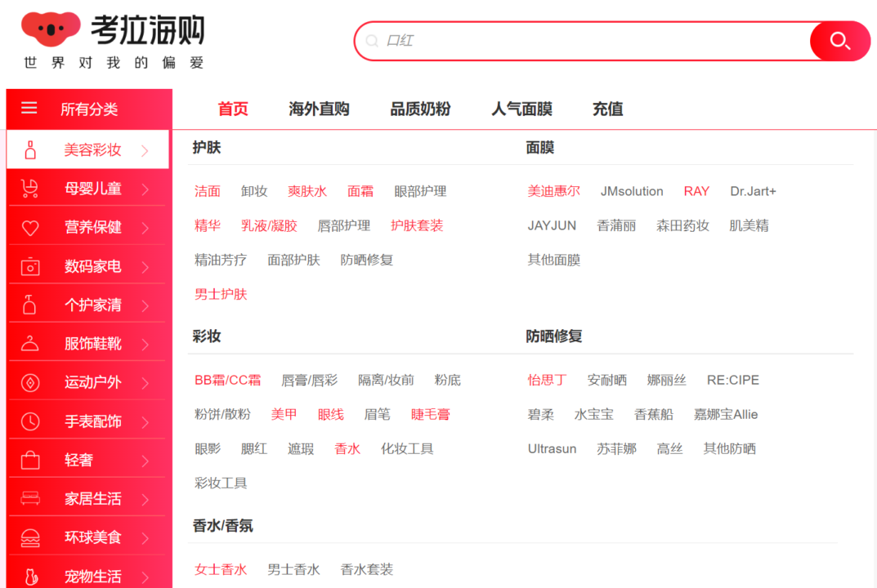Expand the 数码家电 category arrow
This screenshot has height=588, width=877.
point(145,267)
